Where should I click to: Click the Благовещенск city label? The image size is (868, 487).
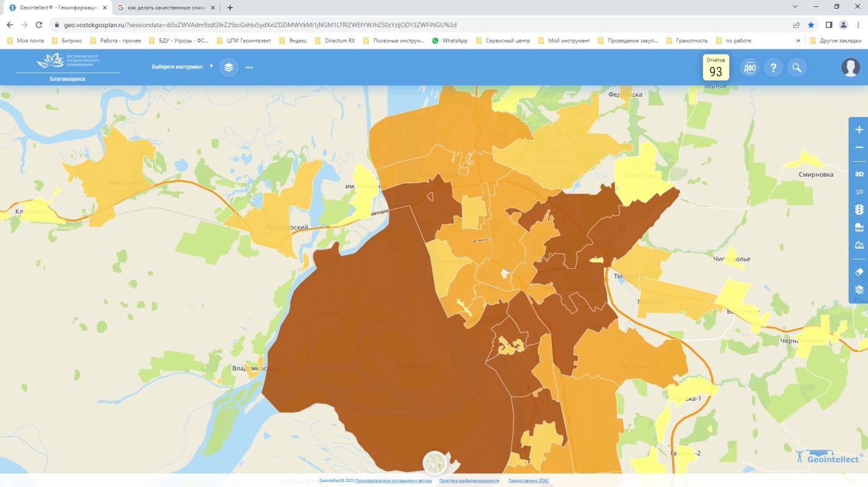[x=68, y=79]
